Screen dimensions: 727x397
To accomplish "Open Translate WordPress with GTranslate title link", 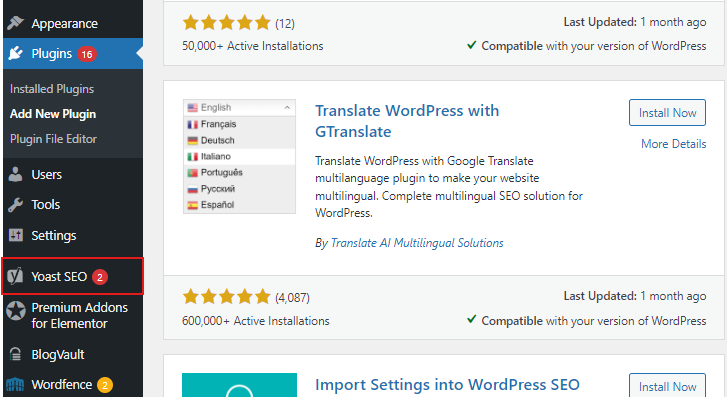I will click(407, 121).
